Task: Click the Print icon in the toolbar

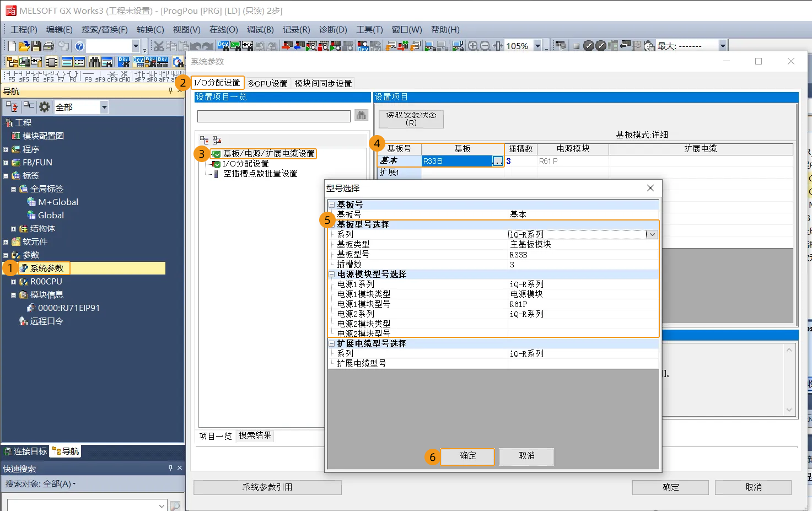Action: click(x=49, y=46)
